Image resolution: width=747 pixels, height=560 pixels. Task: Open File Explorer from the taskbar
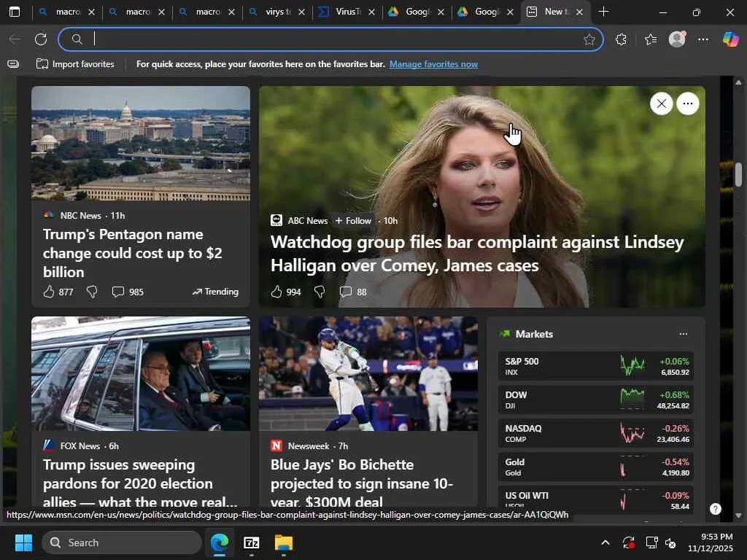pos(284,542)
